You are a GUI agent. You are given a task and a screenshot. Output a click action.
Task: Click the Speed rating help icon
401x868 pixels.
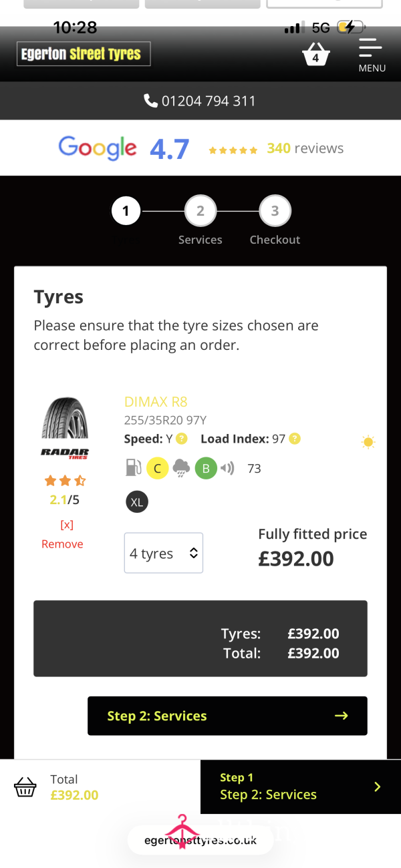click(x=182, y=439)
